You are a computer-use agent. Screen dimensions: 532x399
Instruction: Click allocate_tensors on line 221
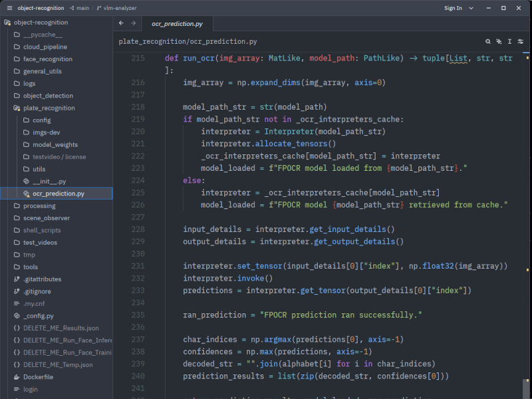pos(291,144)
